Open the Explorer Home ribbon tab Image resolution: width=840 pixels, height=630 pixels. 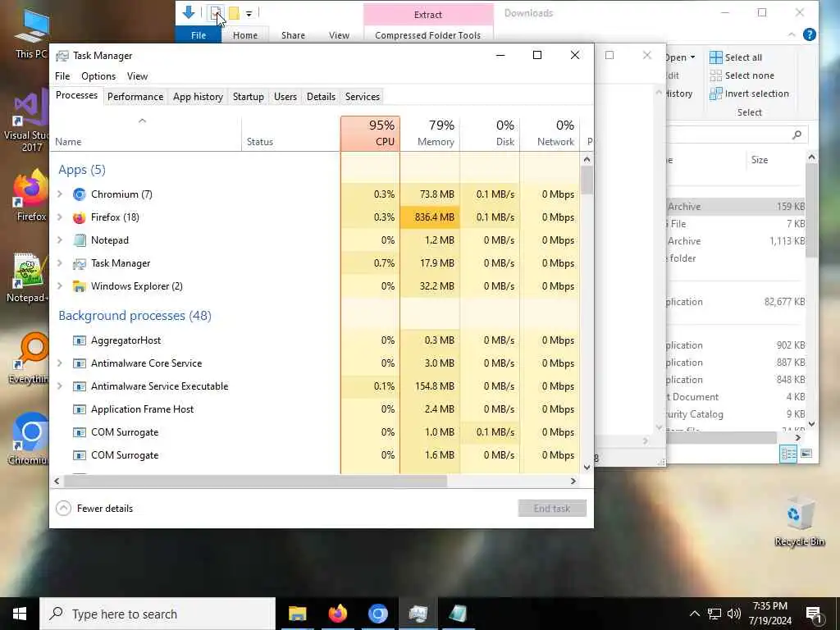coord(244,35)
